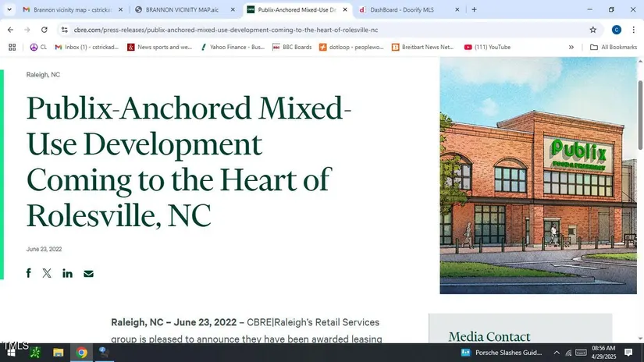Screen dimensions: 644x362
Task: Close the Brannon vicinity map Gmail tab
Action: coord(120,9)
